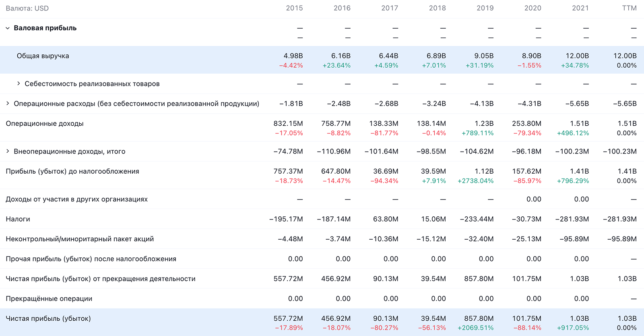Click operating income 832.15M value
Screen dimensions: 644x336
[288, 124]
